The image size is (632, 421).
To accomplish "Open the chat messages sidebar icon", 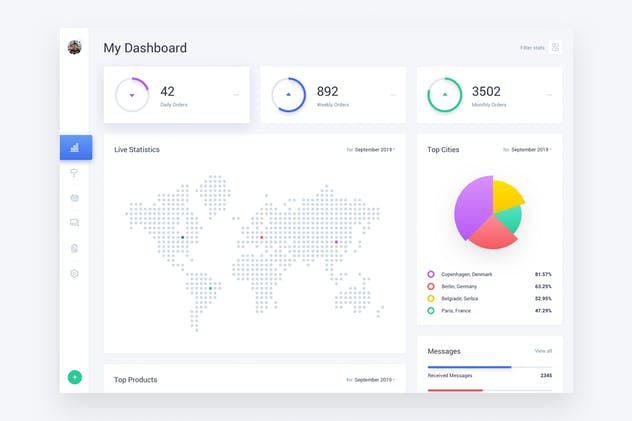I will click(x=75, y=223).
